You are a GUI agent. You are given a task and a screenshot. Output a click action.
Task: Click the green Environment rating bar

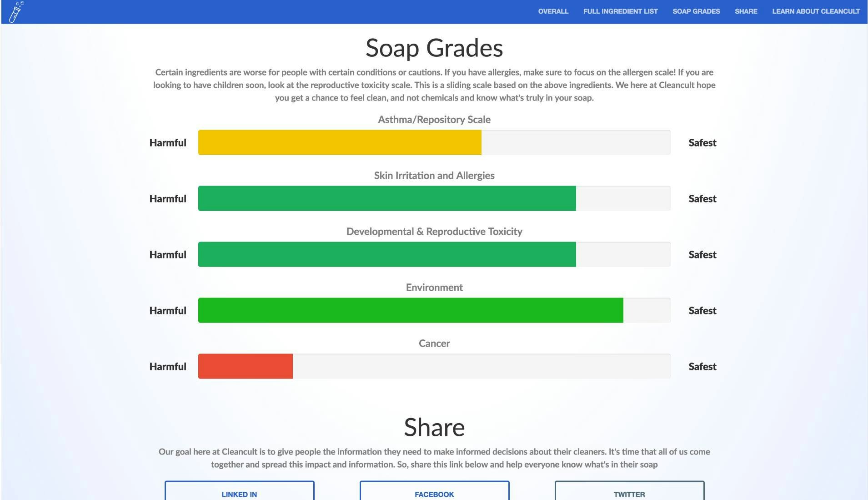click(409, 310)
